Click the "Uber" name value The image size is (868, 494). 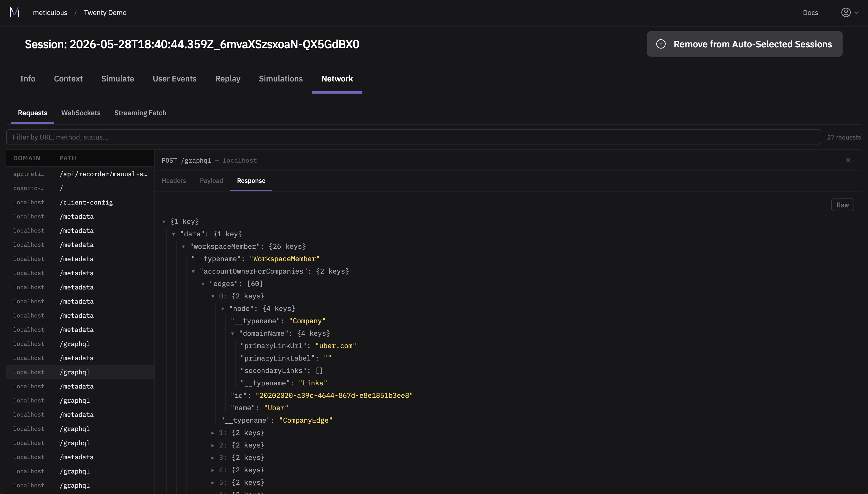tap(276, 408)
